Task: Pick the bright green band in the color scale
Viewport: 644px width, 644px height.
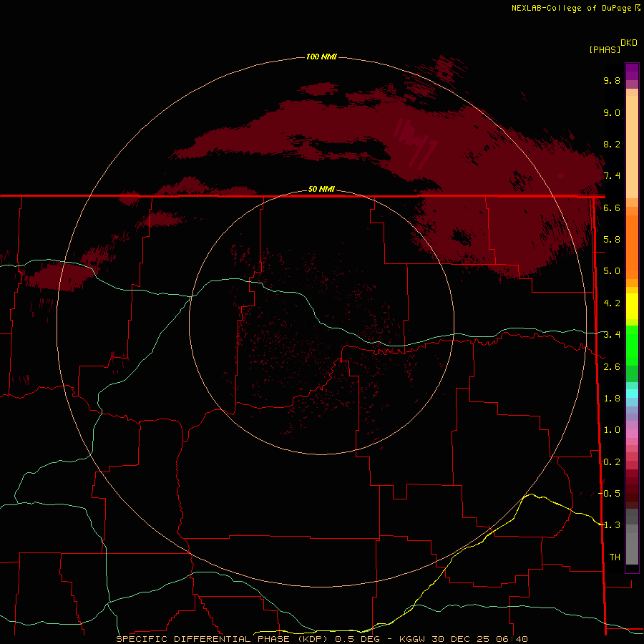Action: pyautogui.click(x=632, y=346)
